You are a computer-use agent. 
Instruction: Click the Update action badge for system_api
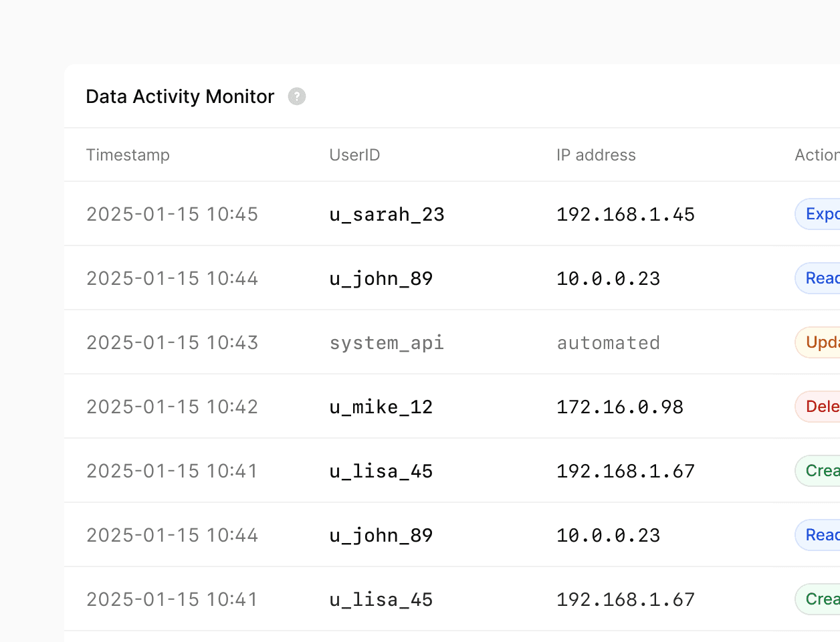click(817, 342)
